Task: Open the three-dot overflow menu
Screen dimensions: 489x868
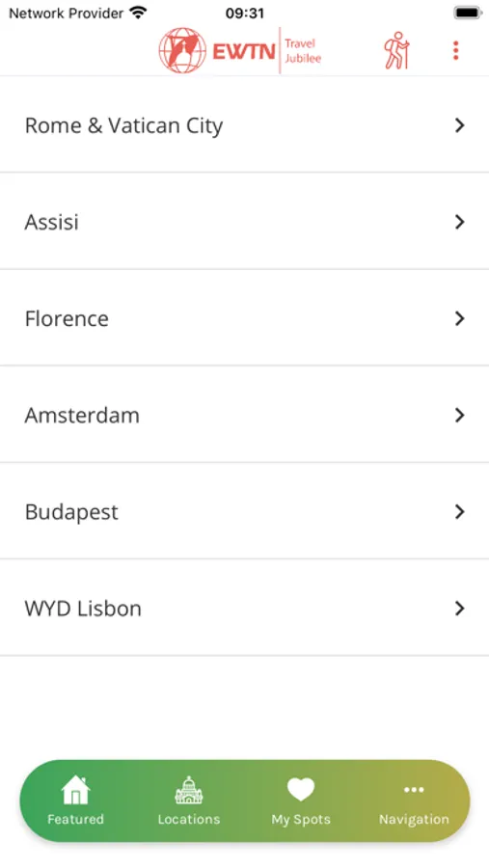Action: (x=456, y=50)
